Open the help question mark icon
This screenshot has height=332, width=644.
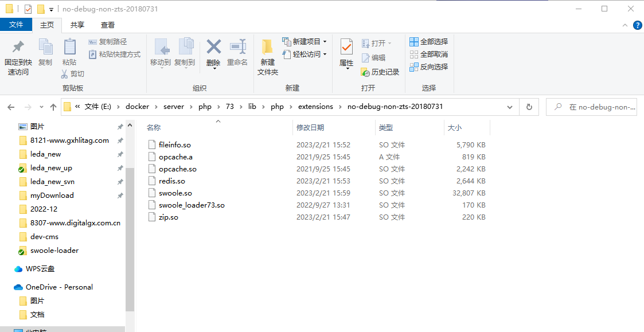(637, 25)
